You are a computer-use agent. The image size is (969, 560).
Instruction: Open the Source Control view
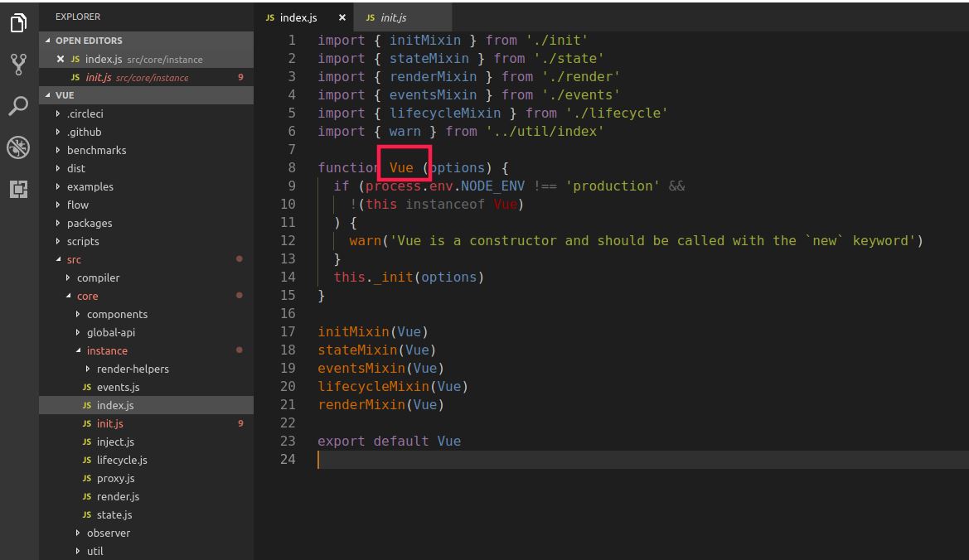click(x=18, y=65)
